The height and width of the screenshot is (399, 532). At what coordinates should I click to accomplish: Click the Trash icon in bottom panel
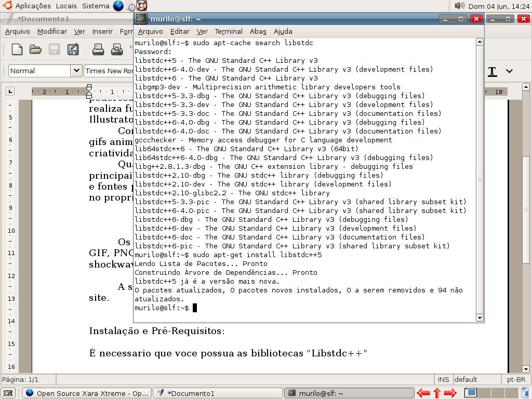525,393
